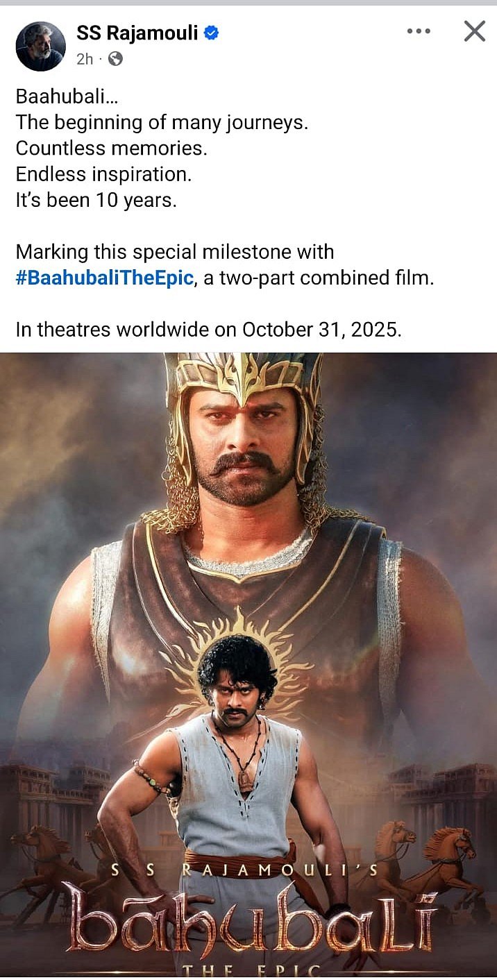Click the October 31, 2025 release sentence

click(209, 329)
